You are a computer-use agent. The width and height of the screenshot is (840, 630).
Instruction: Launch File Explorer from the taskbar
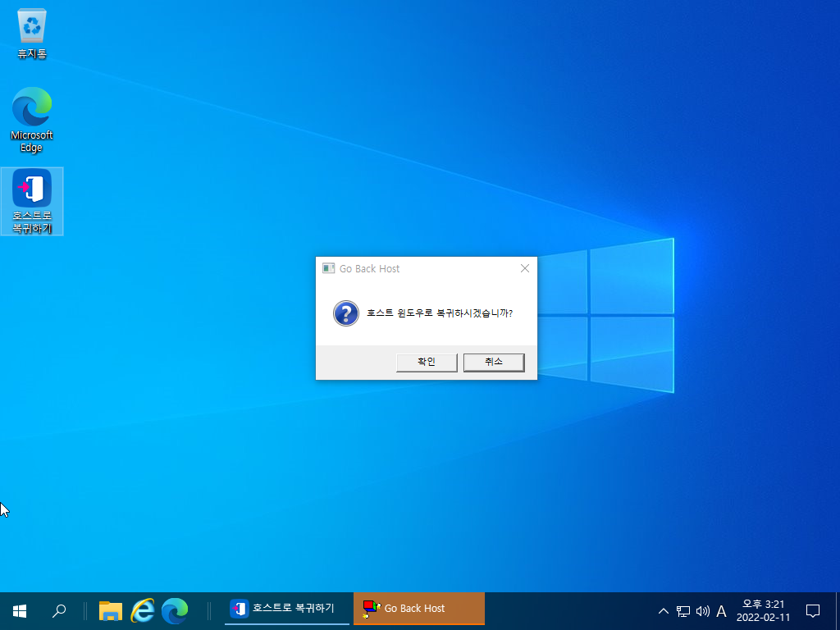[111, 610]
